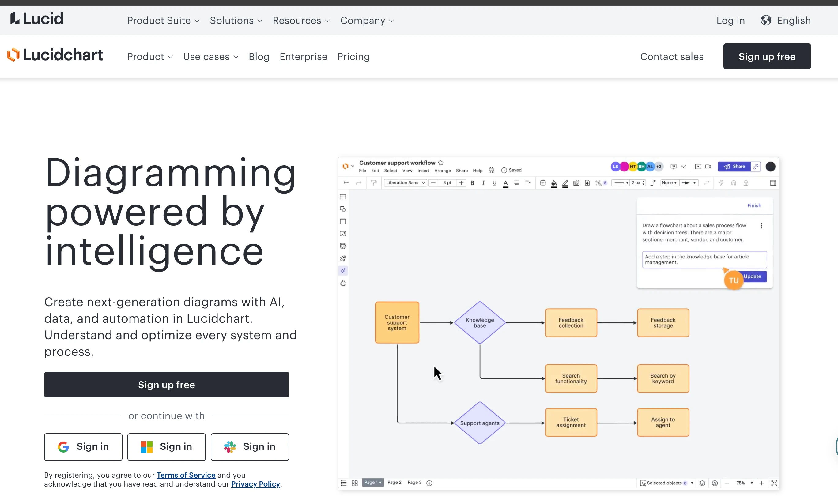The width and height of the screenshot is (838, 504).
Task: Go to the Pricing page
Action: [353, 57]
